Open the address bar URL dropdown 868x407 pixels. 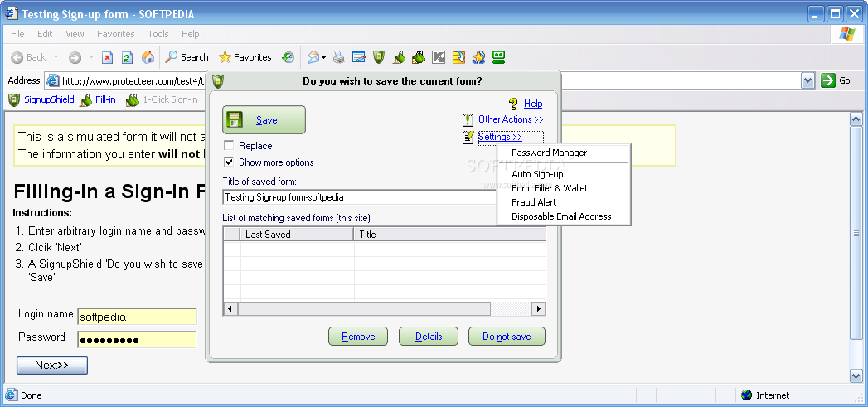(x=807, y=81)
